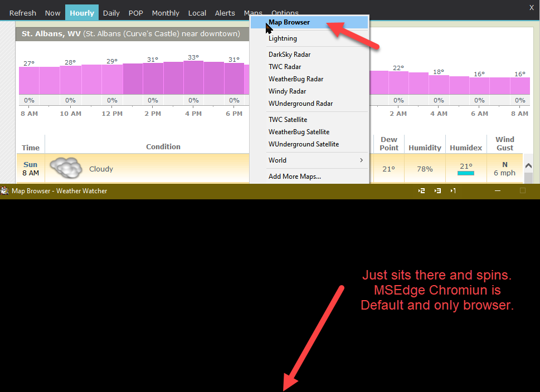Close the Weather Watcher window with the X
The width and height of the screenshot is (540, 392).
point(531,7)
